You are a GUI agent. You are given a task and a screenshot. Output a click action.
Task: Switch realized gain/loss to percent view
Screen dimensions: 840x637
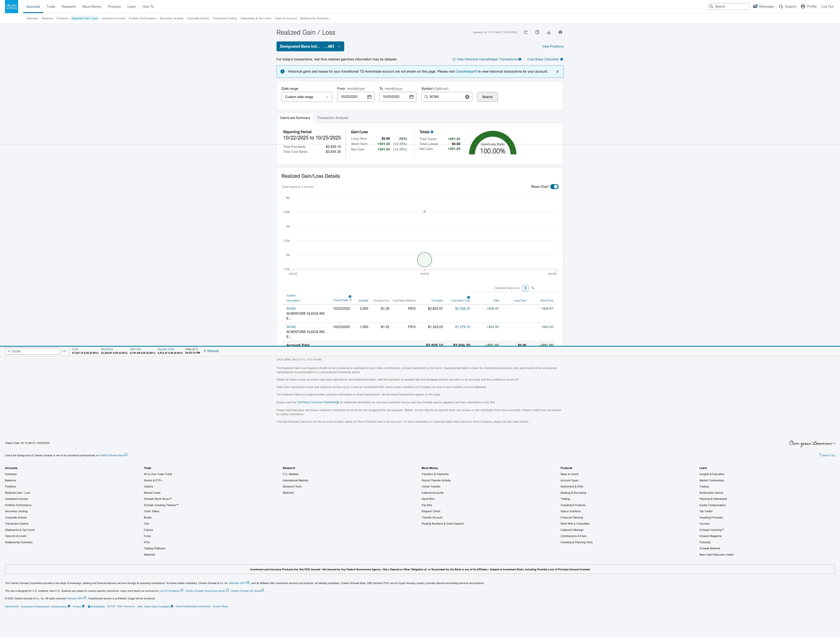[533, 288]
